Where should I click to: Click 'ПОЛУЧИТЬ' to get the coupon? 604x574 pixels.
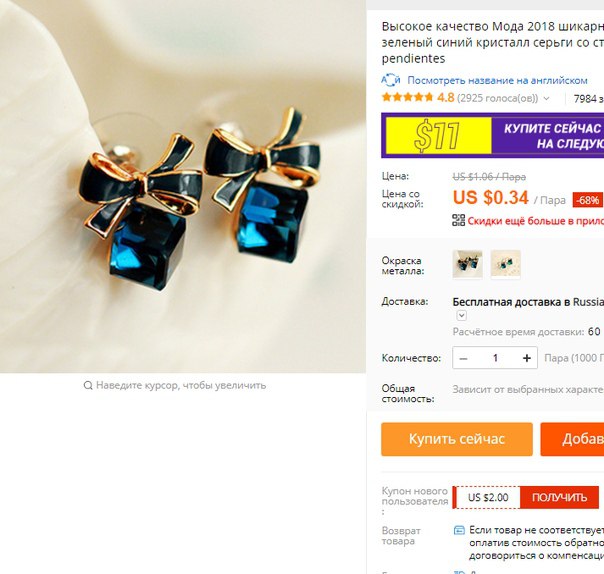tap(559, 497)
